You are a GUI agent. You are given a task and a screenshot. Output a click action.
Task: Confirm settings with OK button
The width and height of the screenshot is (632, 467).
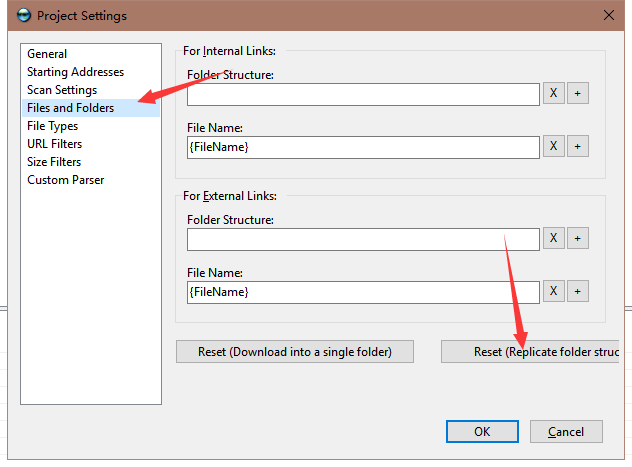[482, 432]
